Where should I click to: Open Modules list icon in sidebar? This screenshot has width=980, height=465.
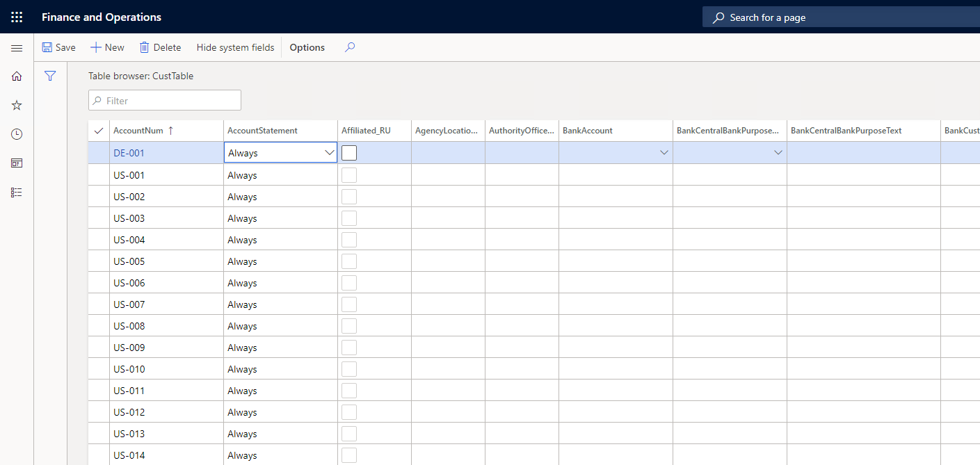[17, 193]
